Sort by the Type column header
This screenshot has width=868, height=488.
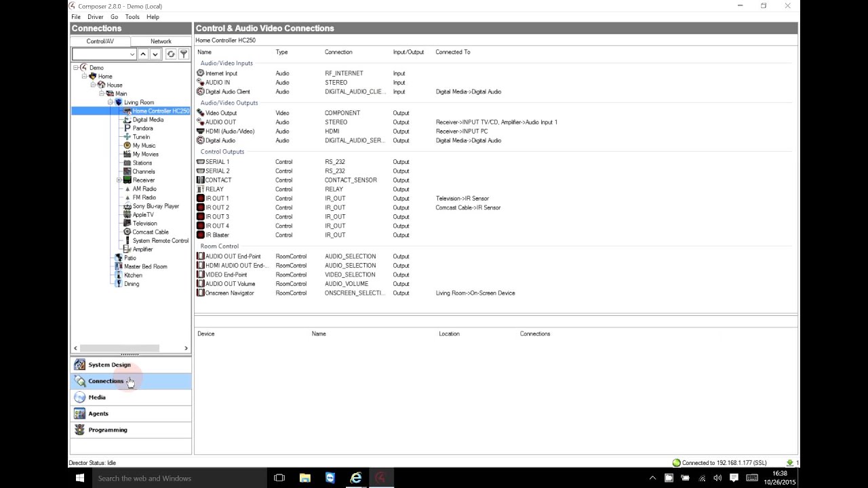point(281,52)
